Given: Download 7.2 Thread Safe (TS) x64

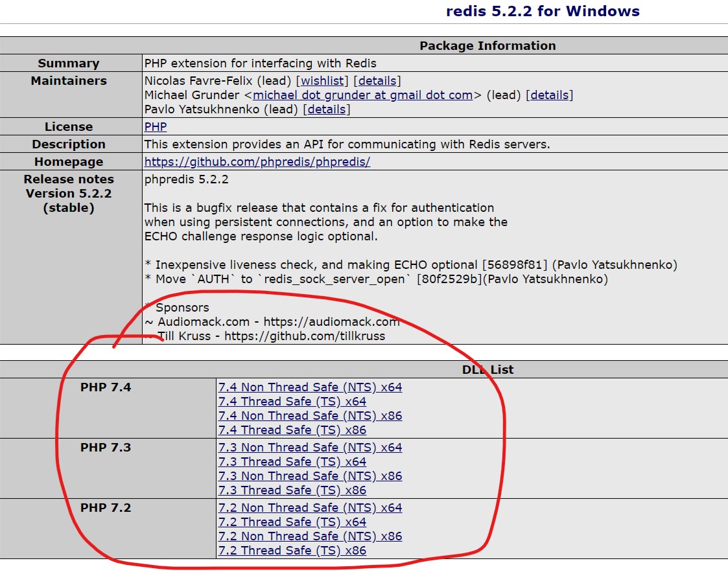Looking at the screenshot, I should pyautogui.click(x=292, y=522).
